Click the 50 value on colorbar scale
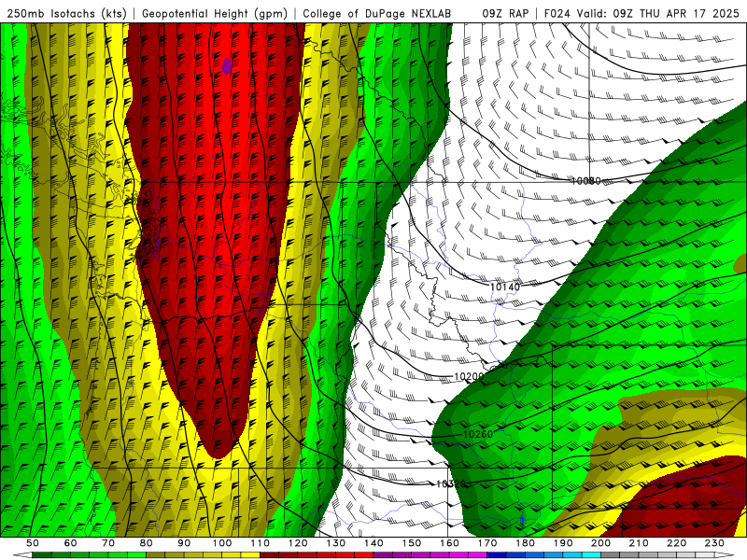The width and height of the screenshot is (747, 560). click(x=33, y=543)
